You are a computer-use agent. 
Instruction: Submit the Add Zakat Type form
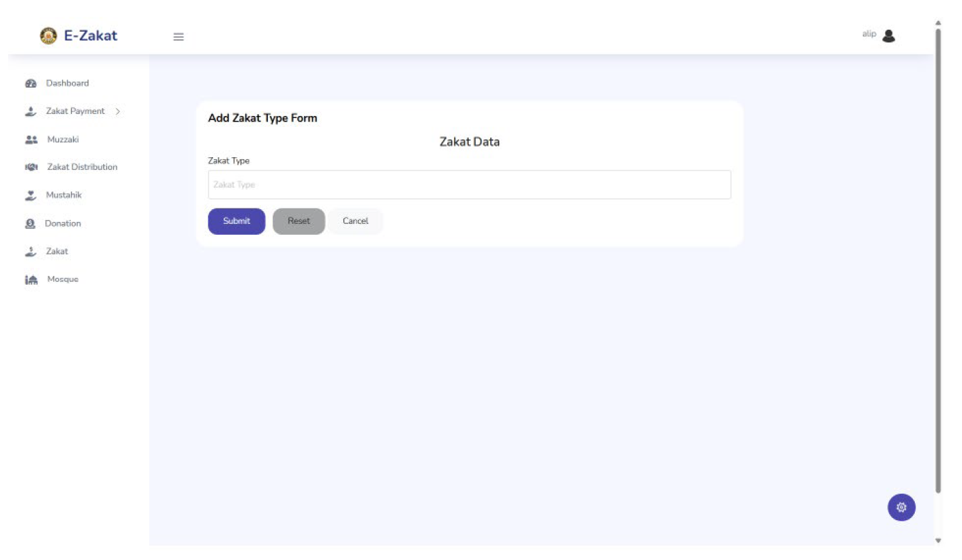coord(236,221)
